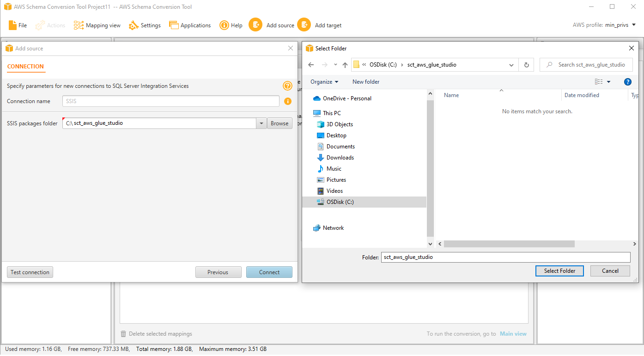
Task: Click the orange help question icon in Add source
Action: coord(288,86)
